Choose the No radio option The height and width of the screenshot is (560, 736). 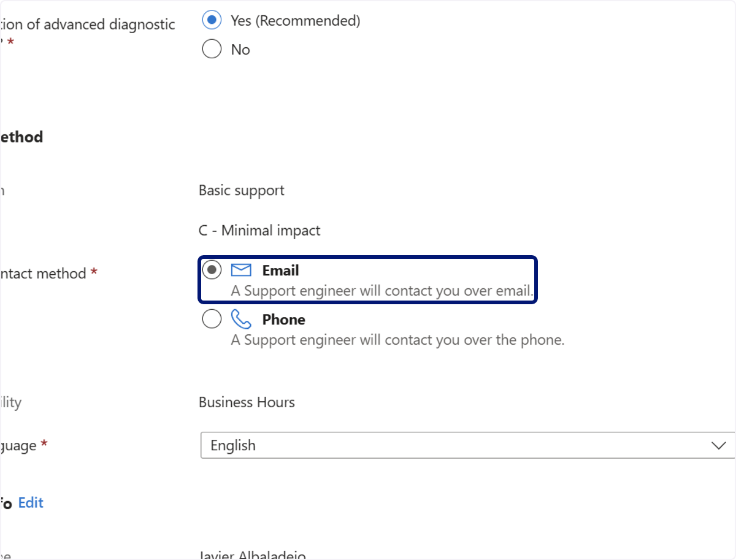pos(212,48)
